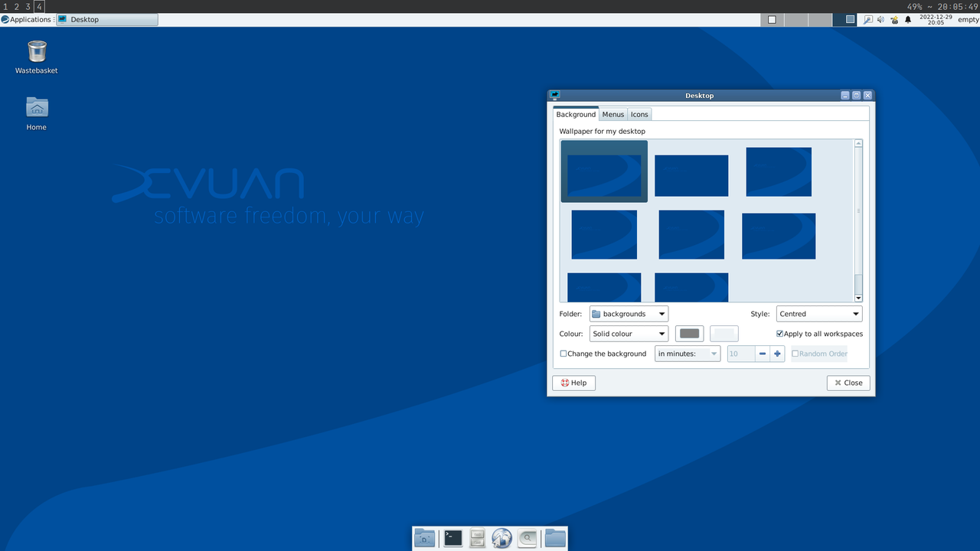The height and width of the screenshot is (551, 980).
Task: Click the Applications menu logo icon
Action: (x=5, y=20)
